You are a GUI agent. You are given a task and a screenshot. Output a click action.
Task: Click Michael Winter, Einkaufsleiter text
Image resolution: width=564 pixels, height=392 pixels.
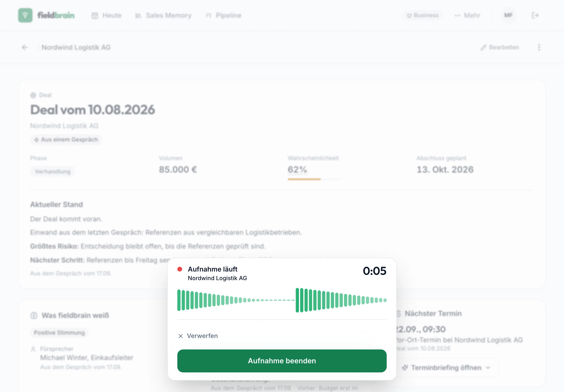(87, 358)
